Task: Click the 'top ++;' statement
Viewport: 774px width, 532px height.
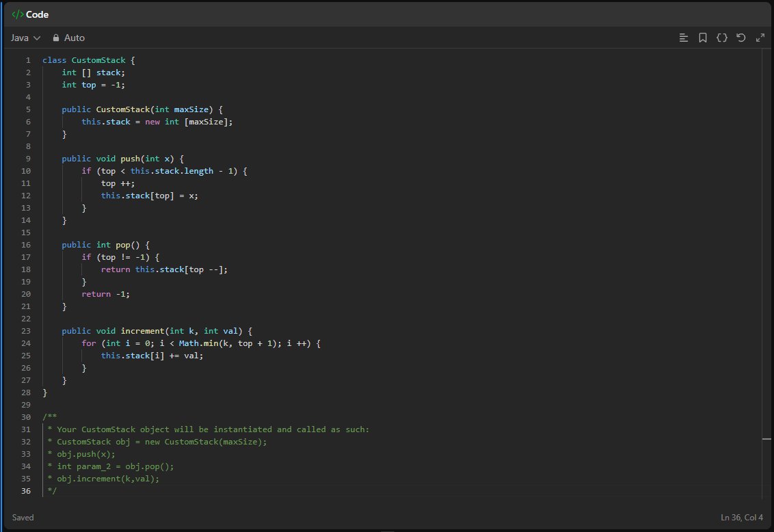Action: coord(118,183)
